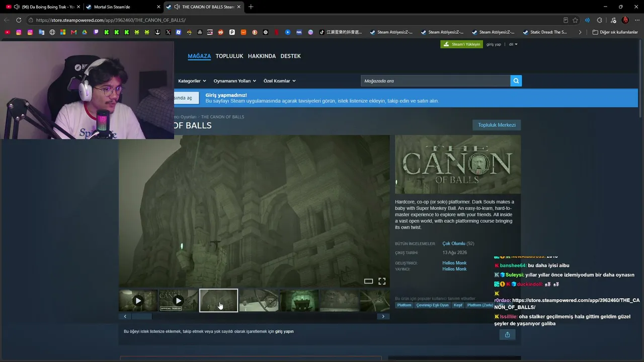Open the 'Diğer sık kullanılanlar' bookmarks folder
Image resolution: width=644 pixels, height=362 pixels.
point(615,32)
